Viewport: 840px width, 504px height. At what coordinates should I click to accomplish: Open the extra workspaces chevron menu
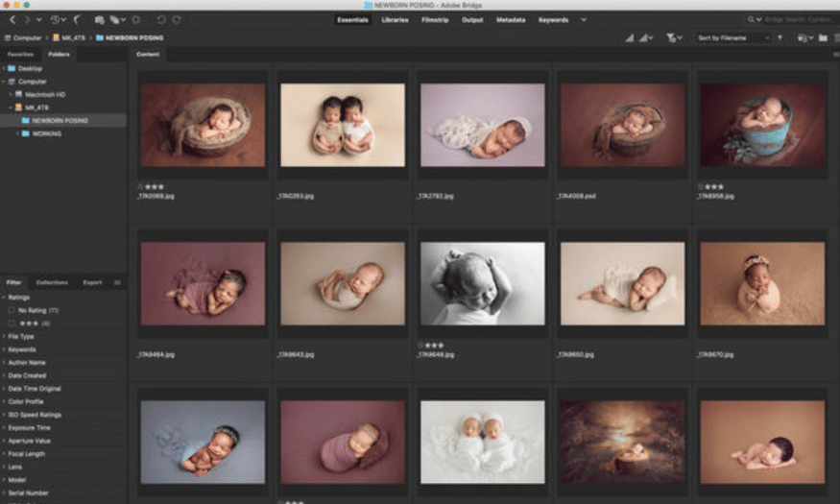[584, 20]
